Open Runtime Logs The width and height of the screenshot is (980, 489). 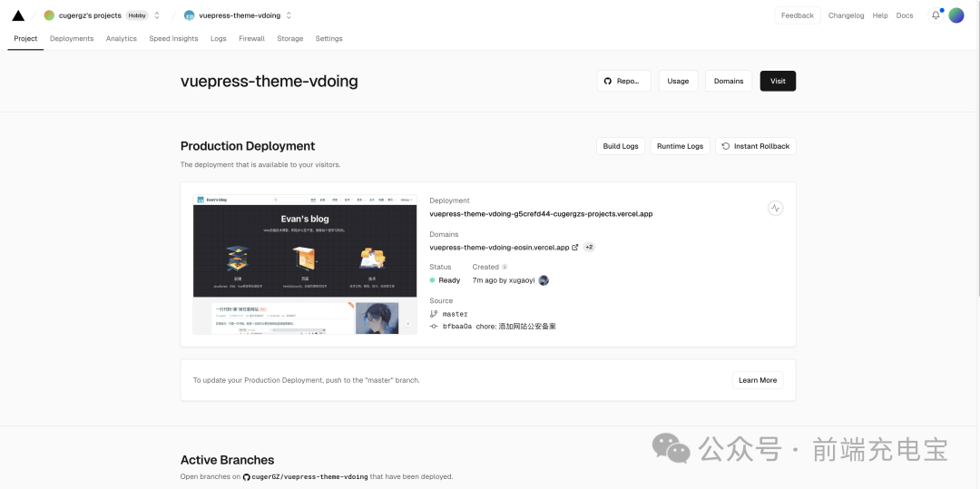(x=680, y=146)
